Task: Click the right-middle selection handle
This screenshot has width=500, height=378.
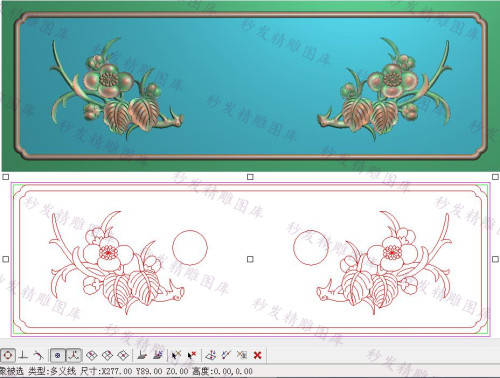Action: (x=495, y=259)
